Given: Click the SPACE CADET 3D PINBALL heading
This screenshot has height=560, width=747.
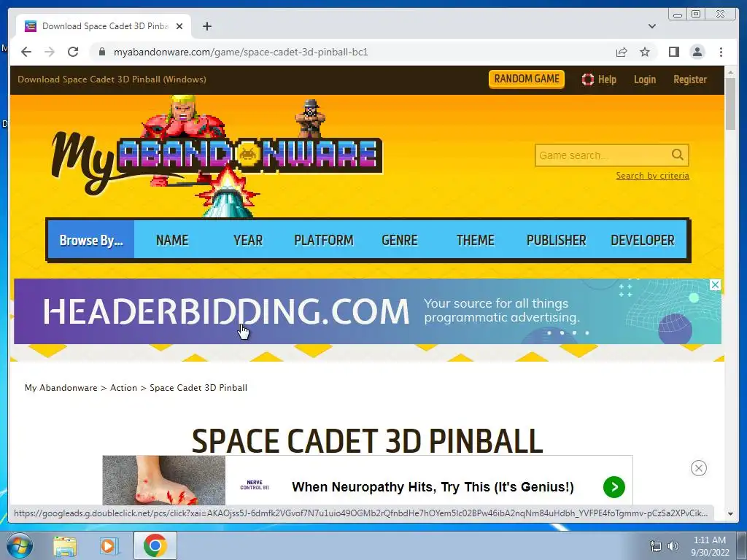Looking at the screenshot, I should tap(367, 441).
